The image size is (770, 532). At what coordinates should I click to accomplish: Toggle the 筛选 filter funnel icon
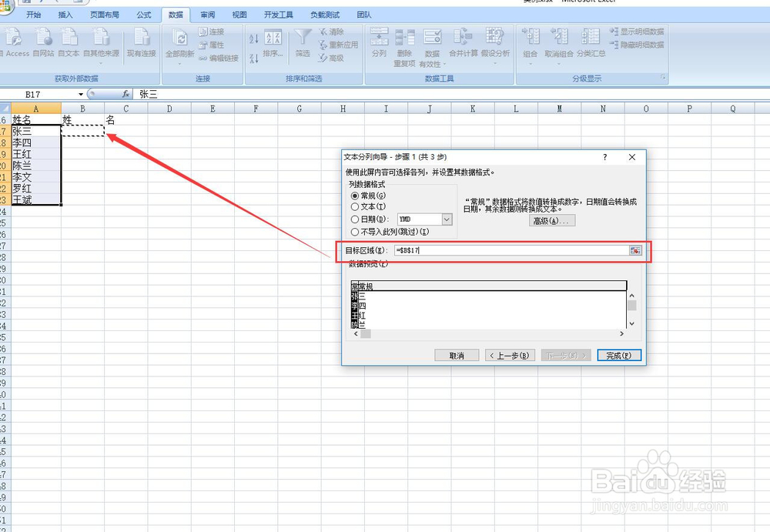(303, 43)
